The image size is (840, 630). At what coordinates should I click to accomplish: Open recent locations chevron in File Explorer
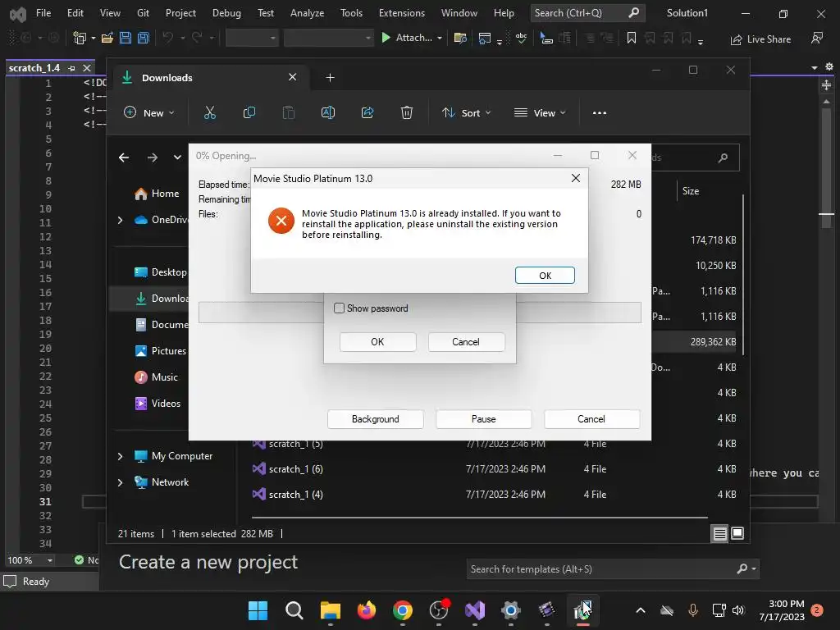tap(177, 157)
